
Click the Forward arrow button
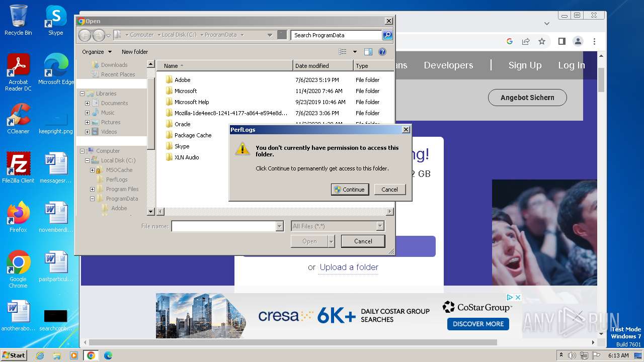pyautogui.click(x=99, y=35)
